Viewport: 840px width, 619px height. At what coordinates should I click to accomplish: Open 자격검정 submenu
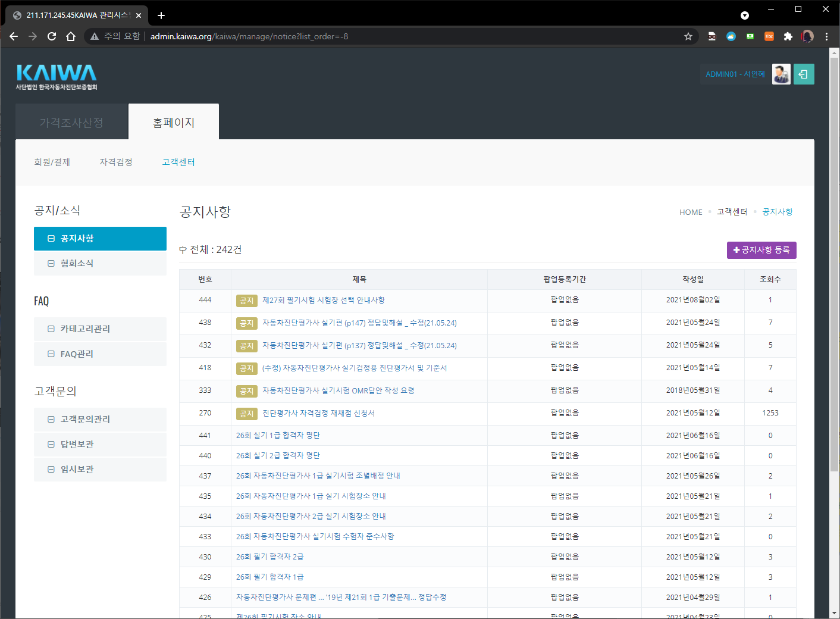(116, 162)
